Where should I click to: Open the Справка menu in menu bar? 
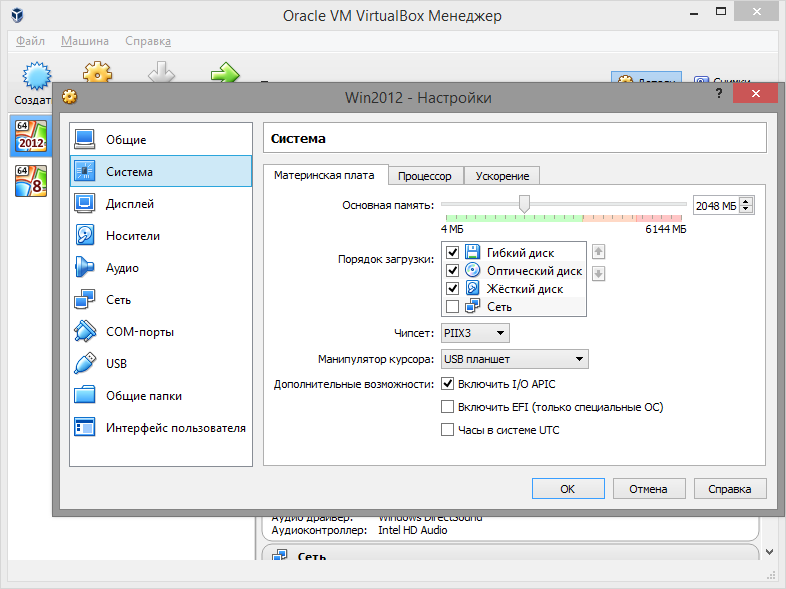[x=148, y=41]
